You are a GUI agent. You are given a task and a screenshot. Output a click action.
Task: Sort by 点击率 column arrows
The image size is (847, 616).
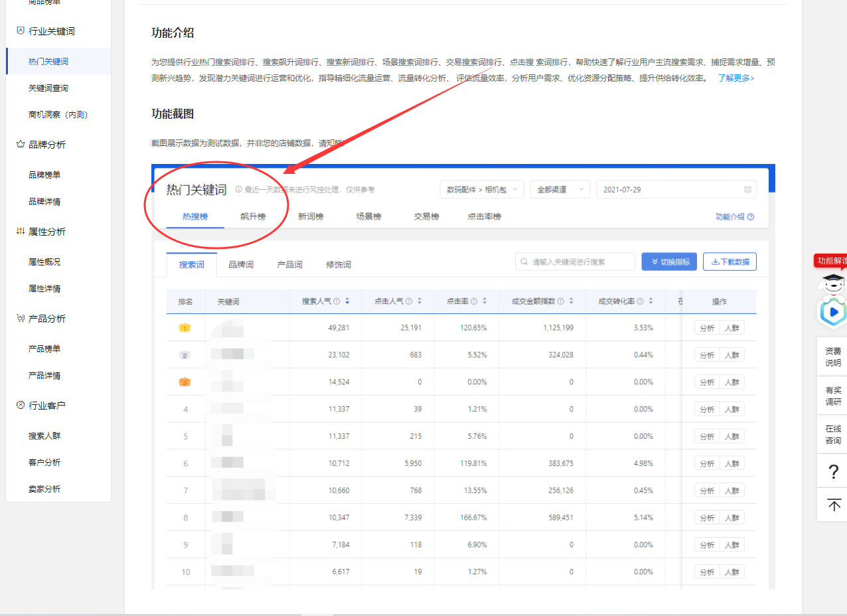click(485, 301)
